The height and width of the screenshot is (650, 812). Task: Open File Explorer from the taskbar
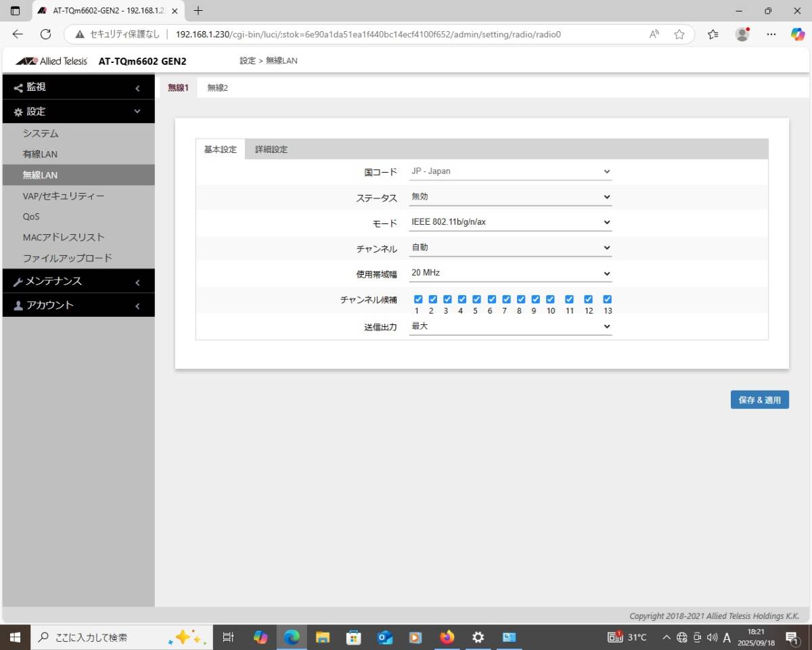pos(323,637)
